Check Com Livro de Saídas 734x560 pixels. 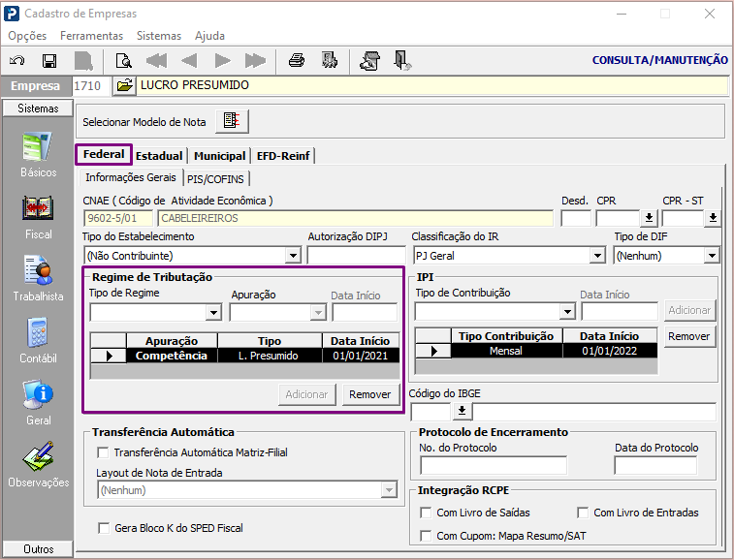click(x=426, y=513)
